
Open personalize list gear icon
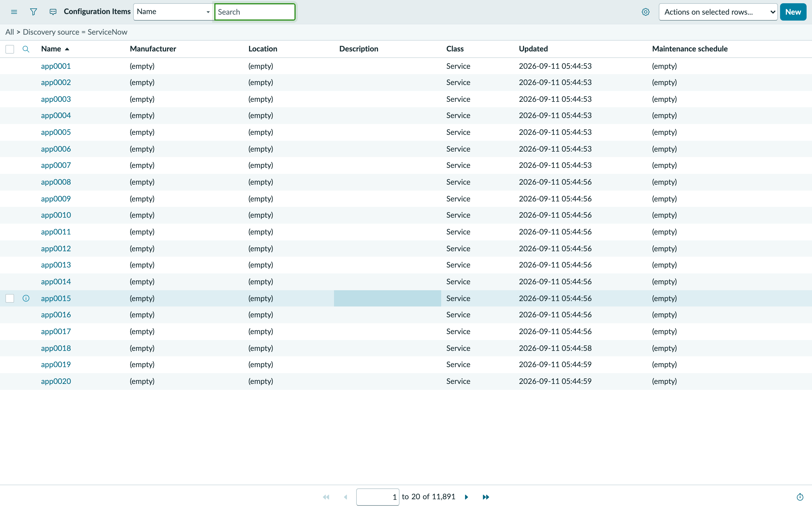[x=646, y=12]
